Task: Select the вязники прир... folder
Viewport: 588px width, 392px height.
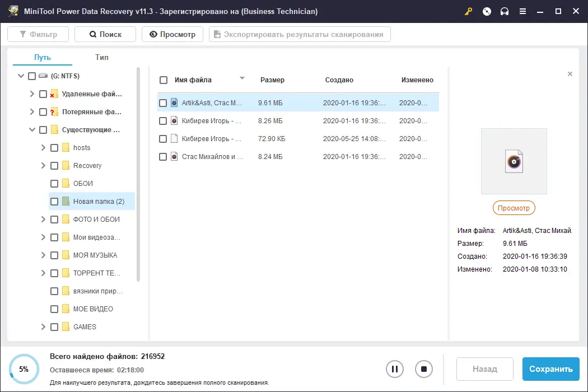Action: pos(97,291)
